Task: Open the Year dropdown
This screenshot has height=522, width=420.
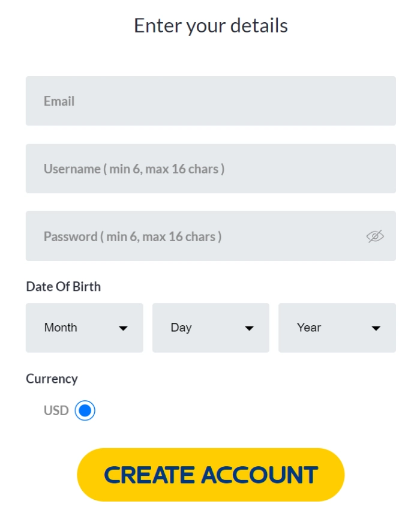Action: click(337, 328)
